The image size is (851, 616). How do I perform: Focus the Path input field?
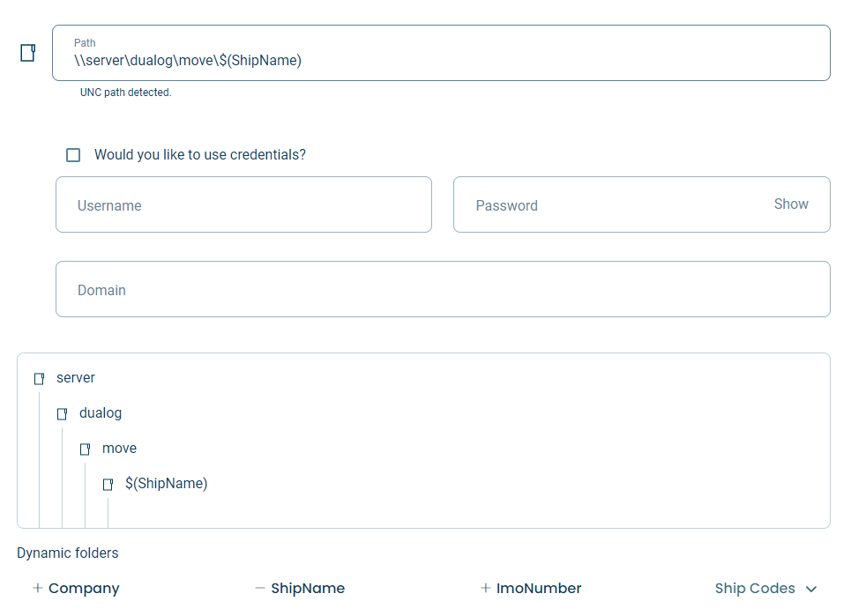[441, 53]
